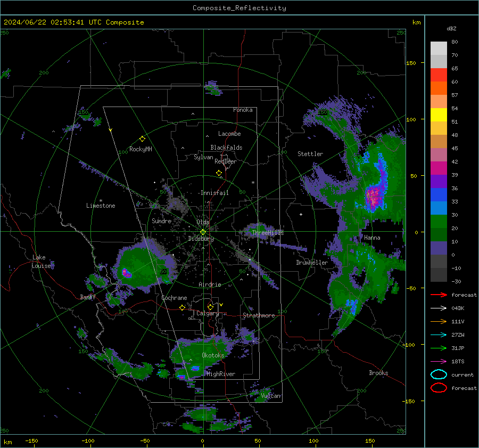479x448 pixels.
Task: Click the Drumheller label
Action: click(312, 263)
